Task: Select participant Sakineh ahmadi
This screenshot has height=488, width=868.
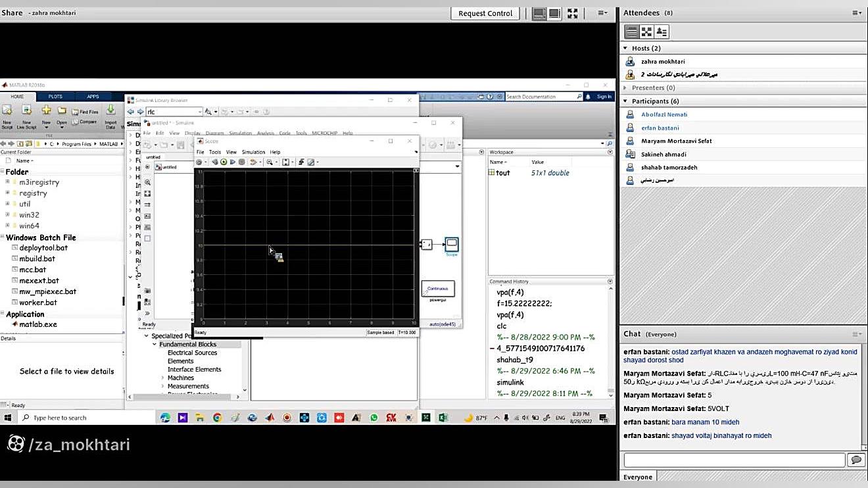Action: 663,154
